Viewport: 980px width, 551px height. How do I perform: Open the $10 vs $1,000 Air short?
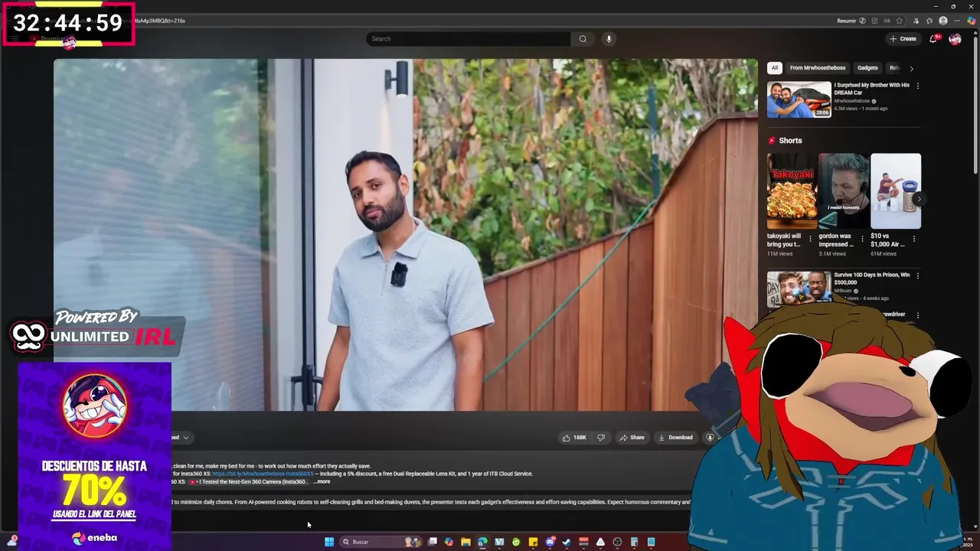[896, 191]
